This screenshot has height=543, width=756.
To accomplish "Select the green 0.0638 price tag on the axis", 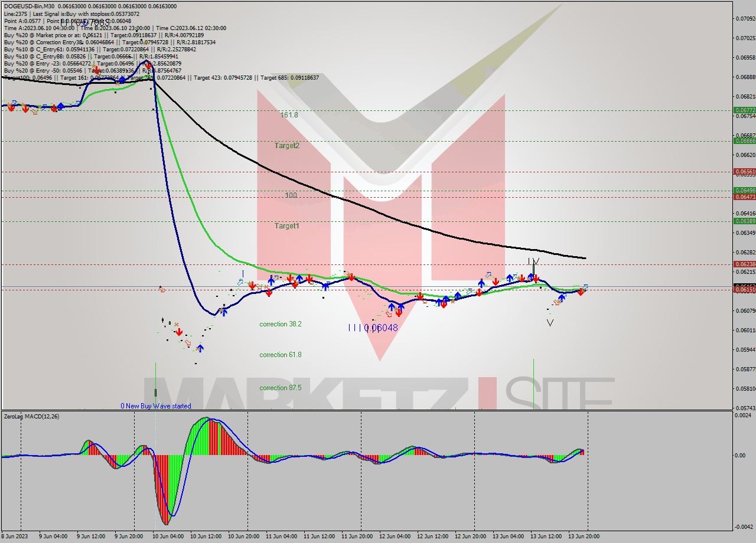I will [x=744, y=221].
